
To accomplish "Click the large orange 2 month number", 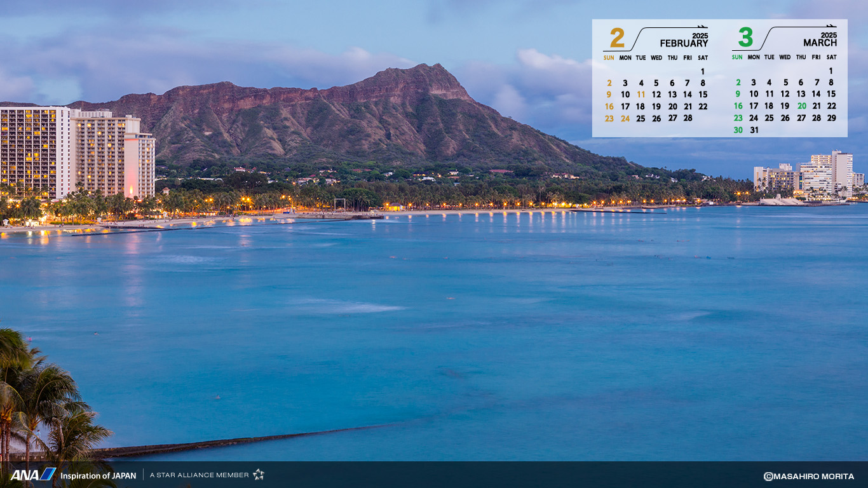I will (617, 38).
